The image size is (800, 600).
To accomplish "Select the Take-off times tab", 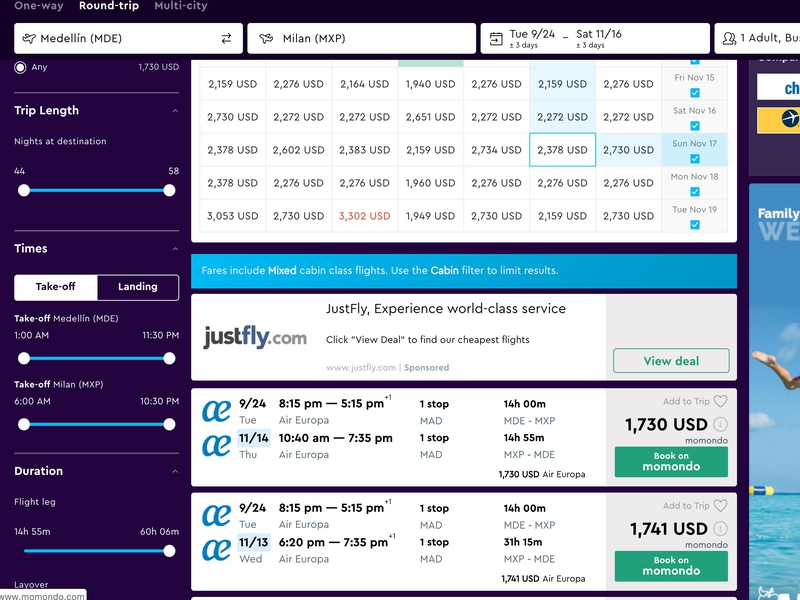I will pyautogui.click(x=56, y=287).
